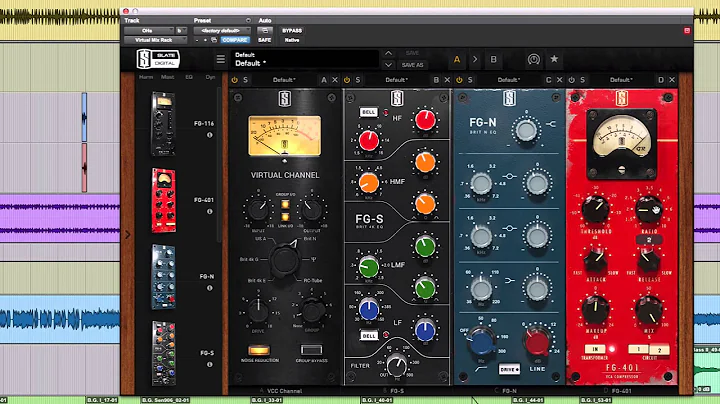Select the FG-116 module thumbnail

(x=163, y=123)
